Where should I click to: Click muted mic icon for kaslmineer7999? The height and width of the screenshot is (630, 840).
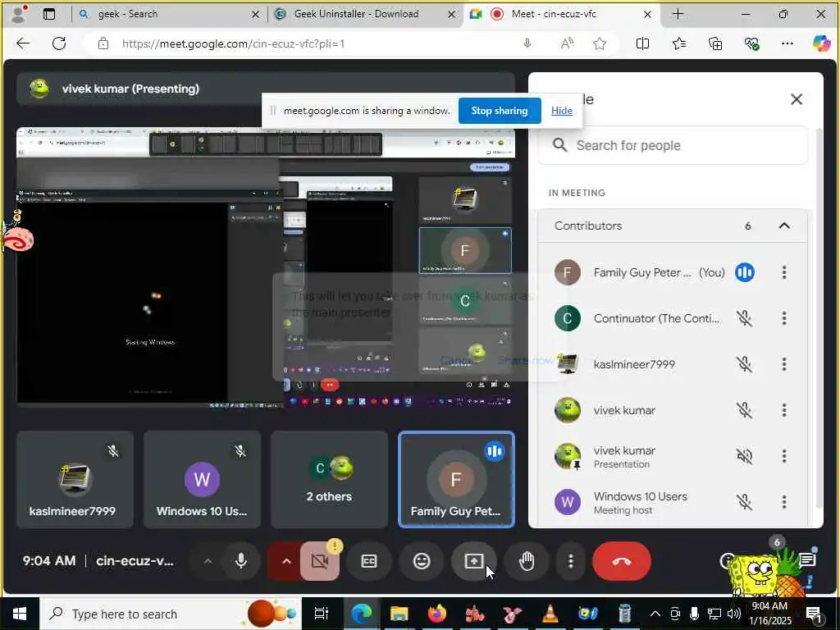click(744, 364)
